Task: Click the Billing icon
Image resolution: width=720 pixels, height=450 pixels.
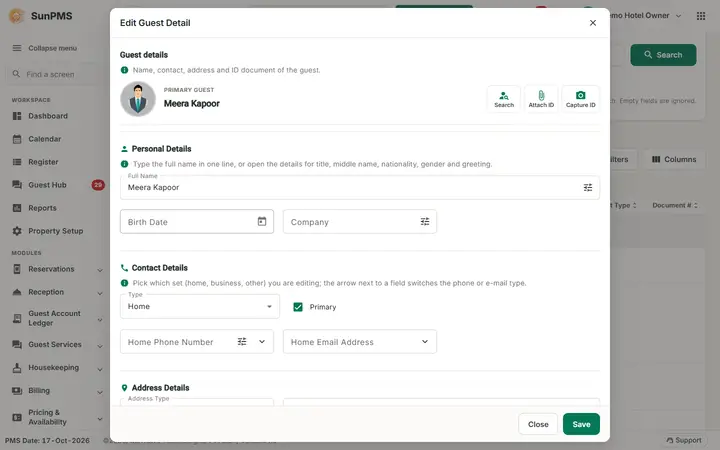Action: (x=17, y=390)
